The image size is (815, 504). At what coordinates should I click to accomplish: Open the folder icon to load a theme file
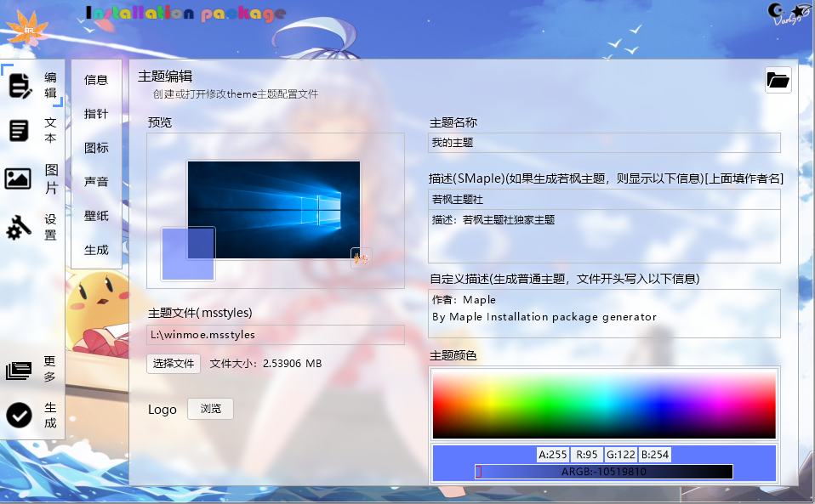coord(777,80)
